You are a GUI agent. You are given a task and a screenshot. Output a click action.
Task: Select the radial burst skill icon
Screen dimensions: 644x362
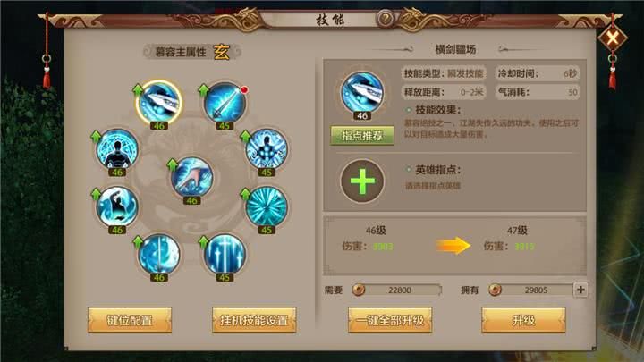[x=267, y=206]
